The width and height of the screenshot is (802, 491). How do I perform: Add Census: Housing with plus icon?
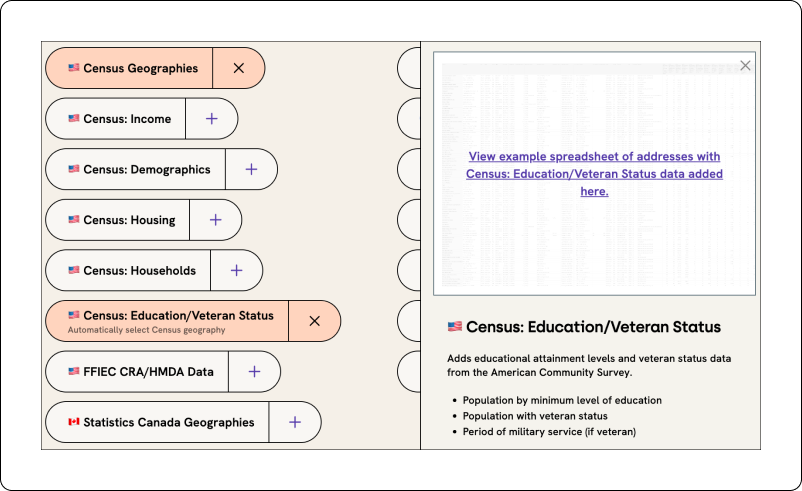pos(215,220)
